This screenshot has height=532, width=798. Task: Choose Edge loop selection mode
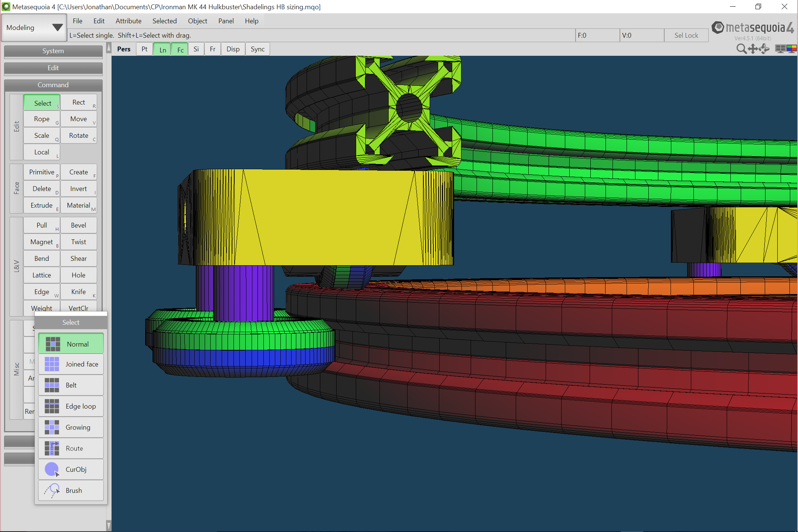[x=71, y=406]
